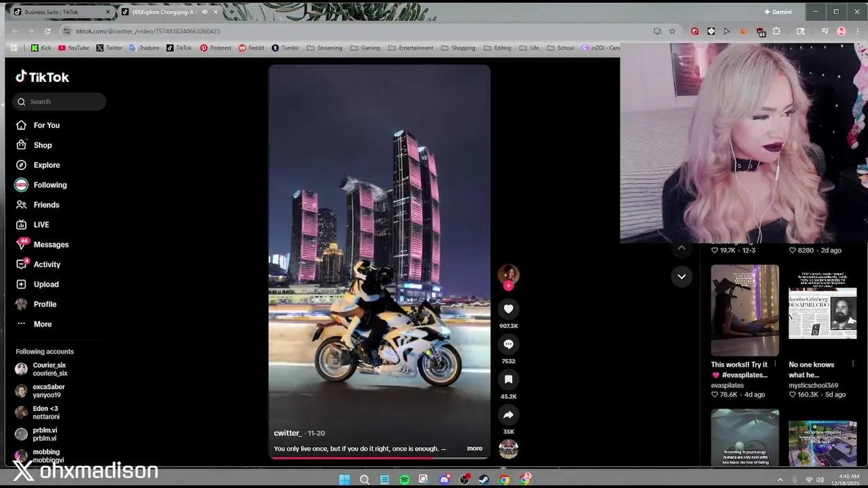Open Chrome three-dot menu
Screen dimensions: 868x488
tap(857, 31)
